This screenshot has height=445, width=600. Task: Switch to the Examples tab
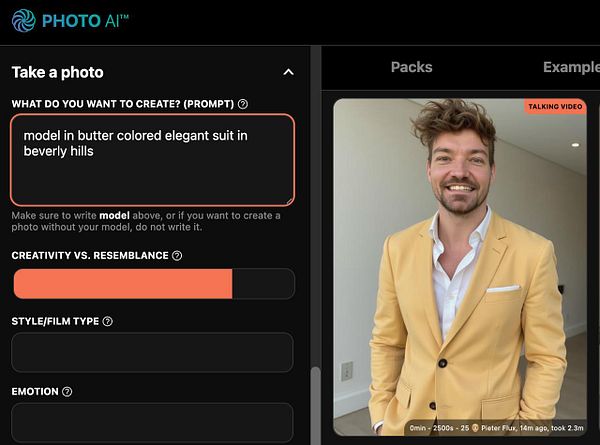(x=571, y=67)
